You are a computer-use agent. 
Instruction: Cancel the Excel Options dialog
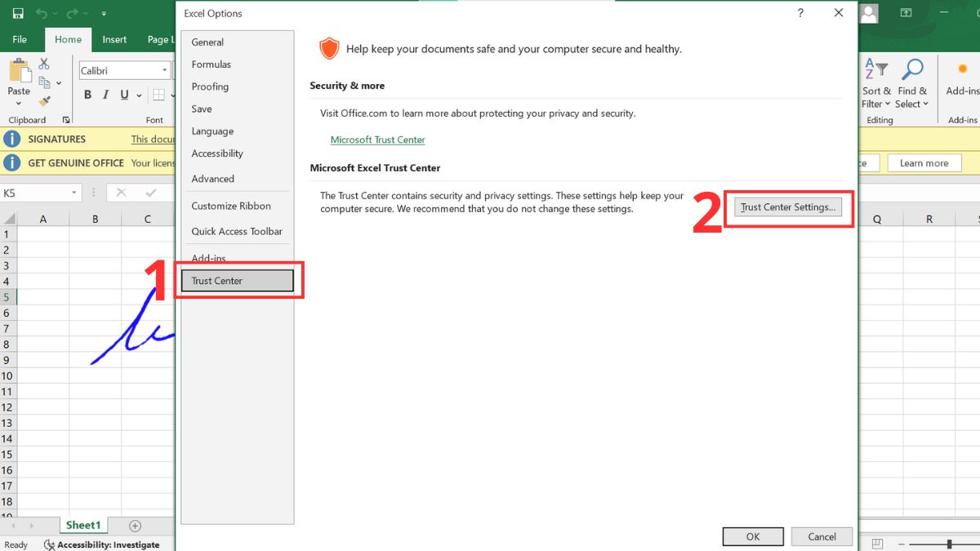[822, 536]
